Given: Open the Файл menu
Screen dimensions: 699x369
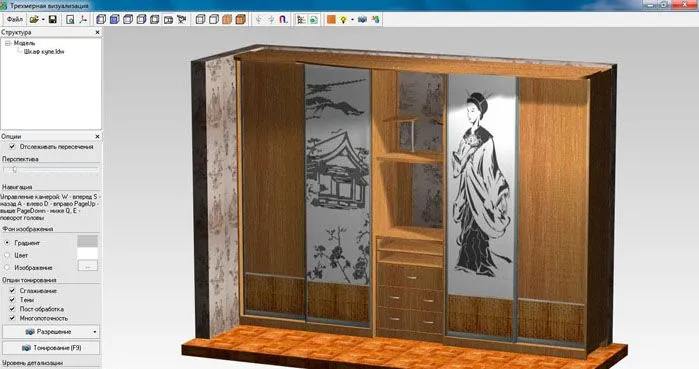Looking at the screenshot, I should pyautogui.click(x=15, y=20).
